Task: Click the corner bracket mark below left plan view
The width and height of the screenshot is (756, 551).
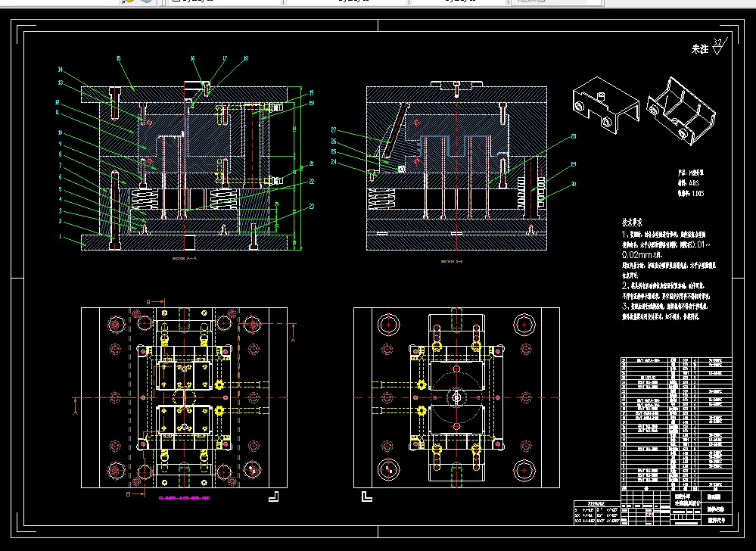Action: (273, 496)
